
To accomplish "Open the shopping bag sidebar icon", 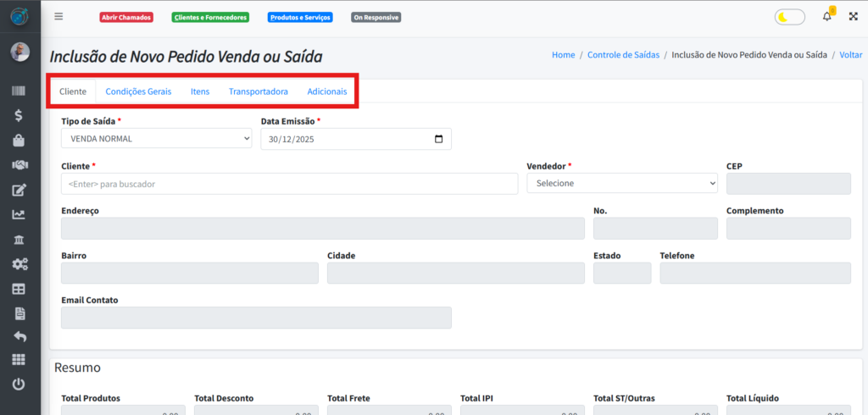I will (x=19, y=140).
